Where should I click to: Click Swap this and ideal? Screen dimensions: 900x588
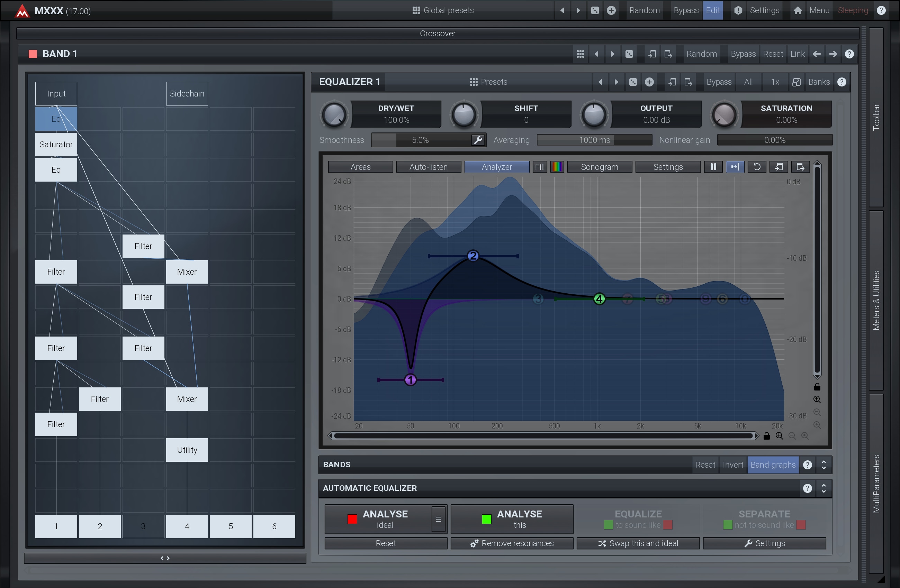tap(638, 543)
